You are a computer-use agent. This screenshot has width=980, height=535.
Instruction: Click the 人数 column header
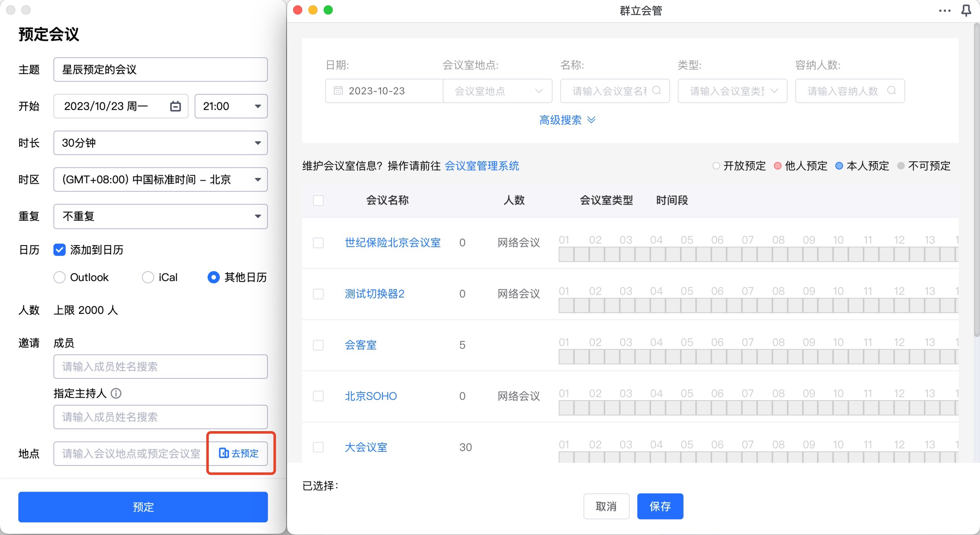point(514,200)
